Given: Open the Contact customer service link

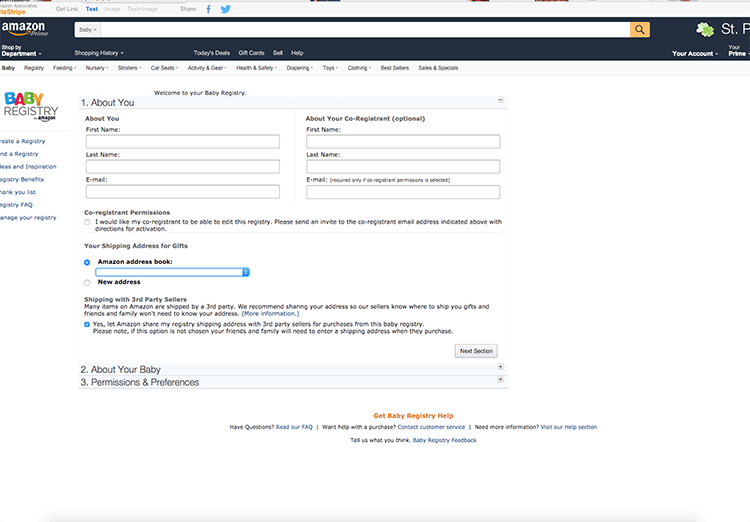Looking at the screenshot, I should tap(431, 427).
